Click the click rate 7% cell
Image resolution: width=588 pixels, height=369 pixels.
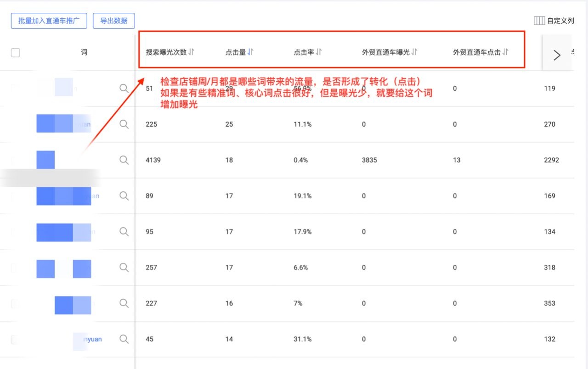(298, 303)
